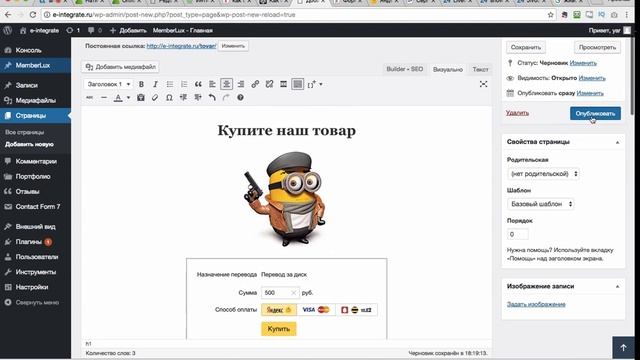Insert a numbered list

(184, 84)
